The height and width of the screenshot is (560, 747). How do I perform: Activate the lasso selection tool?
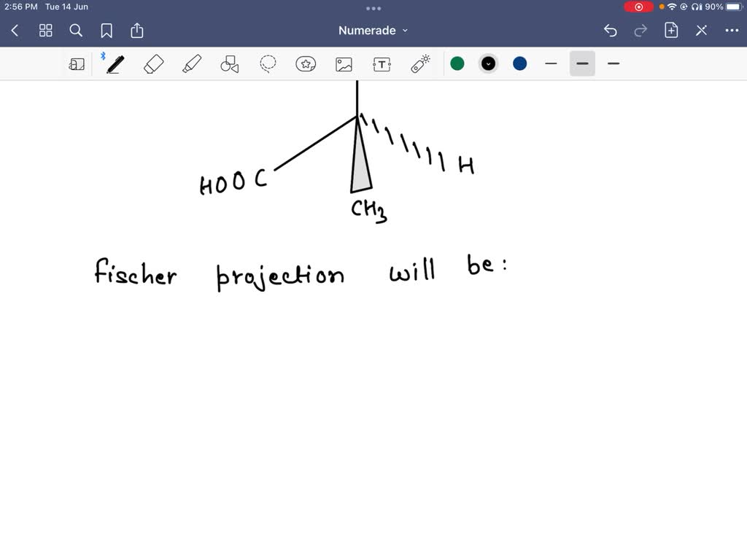[x=268, y=63]
